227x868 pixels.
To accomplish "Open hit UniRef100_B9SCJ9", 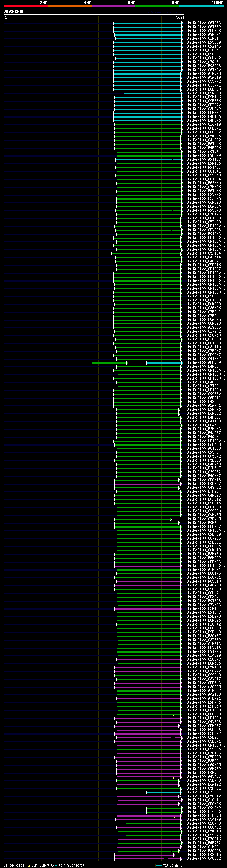I will pos(204,42).
